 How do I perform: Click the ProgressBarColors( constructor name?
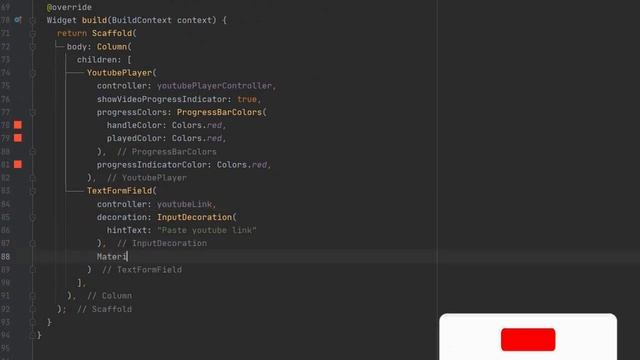(219, 112)
